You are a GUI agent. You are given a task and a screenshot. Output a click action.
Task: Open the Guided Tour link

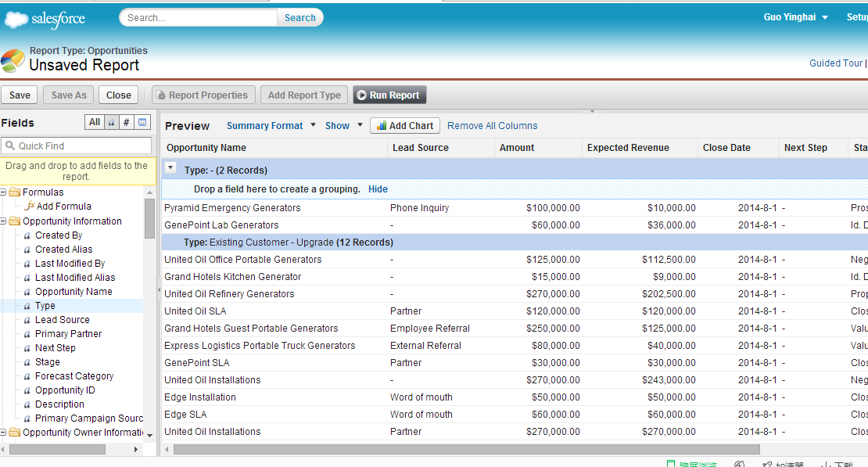pyautogui.click(x=835, y=63)
